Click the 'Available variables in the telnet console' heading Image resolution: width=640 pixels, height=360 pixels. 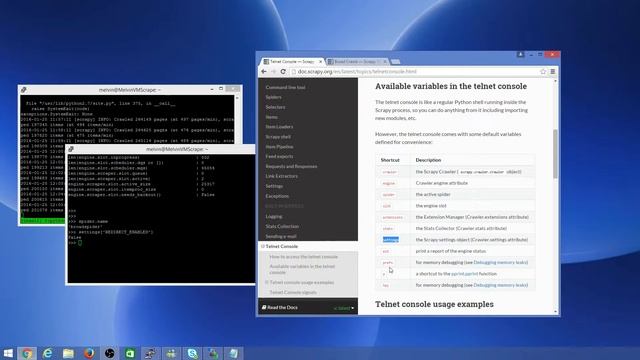pyautogui.click(x=451, y=86)
